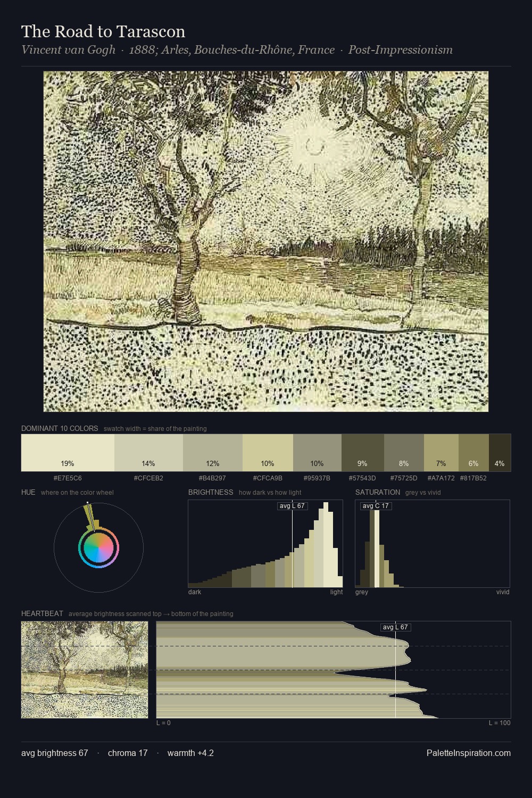The height and width of the screenshot is (798, 532).
Task: Select the #95937B 10% color swatch
Action: click(317, 453)
